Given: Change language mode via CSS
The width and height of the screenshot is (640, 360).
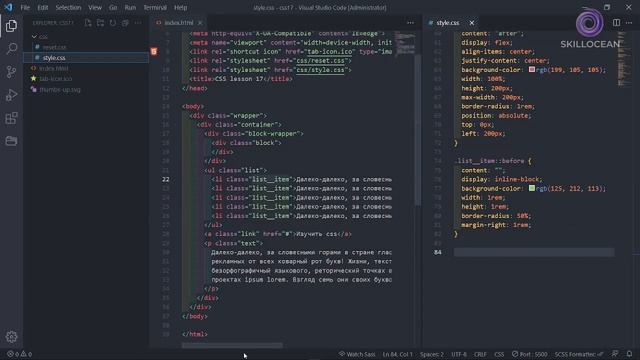Looking at the screenshot, I should point(499,354).
